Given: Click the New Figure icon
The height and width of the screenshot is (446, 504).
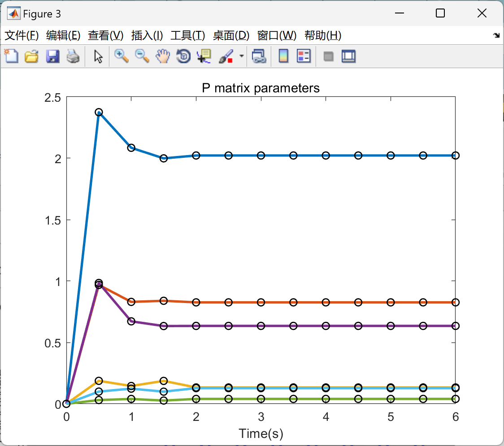Looking at the screenshot, I should coord(11,56).
